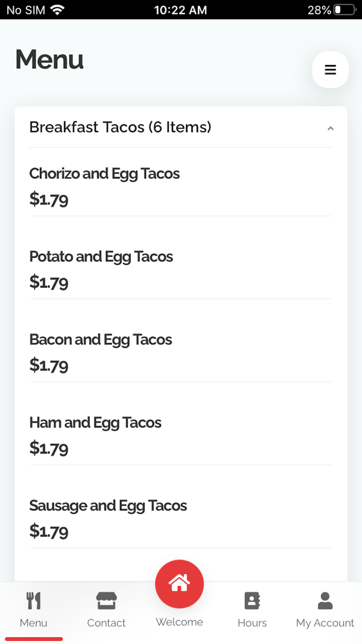Select the fork and knife Menu icon
The height and width of the screenshot is (644, 362).
(x=34, y=601)
